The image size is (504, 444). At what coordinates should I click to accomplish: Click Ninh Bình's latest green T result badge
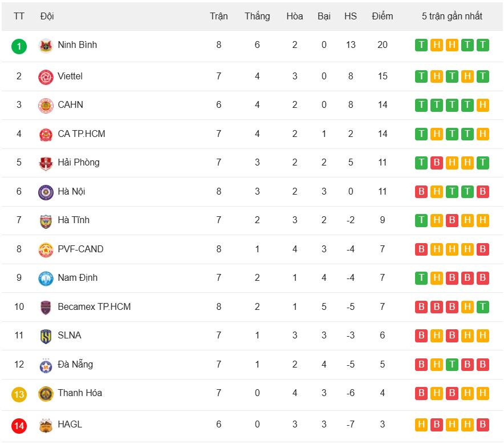[483, 45]
